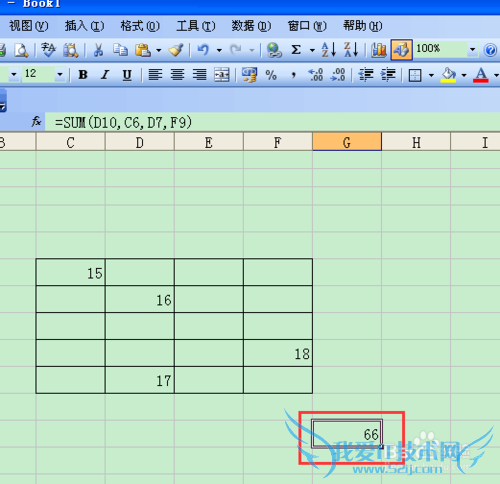
Task: Open the 工具(T) menu
Action: click(196, 26)
